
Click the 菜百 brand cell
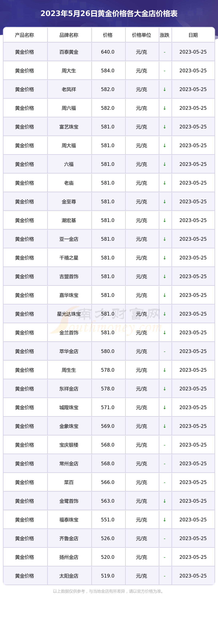tap(69, 482)
